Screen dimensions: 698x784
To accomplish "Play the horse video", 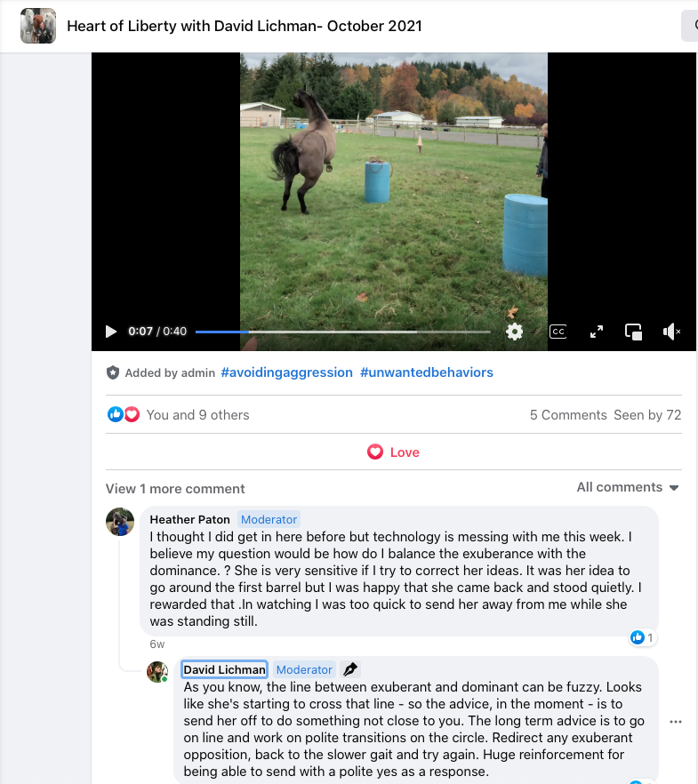I will click(x=110, y=332).
